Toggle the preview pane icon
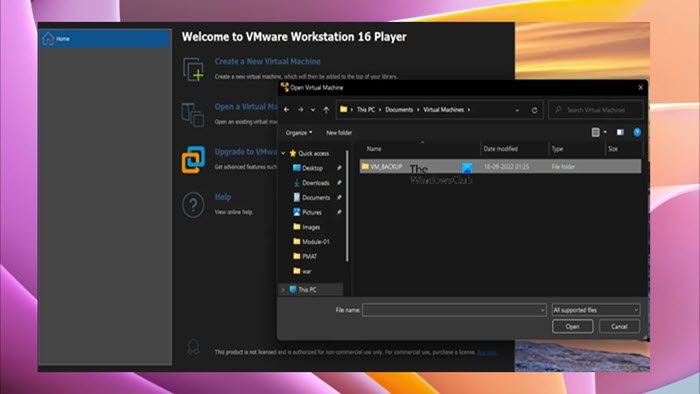The height and width of the screenshot is (394, 700). pos(620,132)
